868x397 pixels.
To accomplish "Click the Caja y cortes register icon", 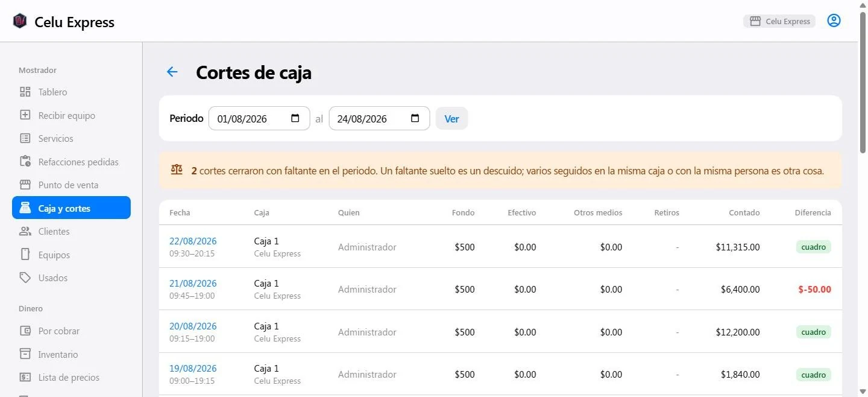I will [25, 208].
